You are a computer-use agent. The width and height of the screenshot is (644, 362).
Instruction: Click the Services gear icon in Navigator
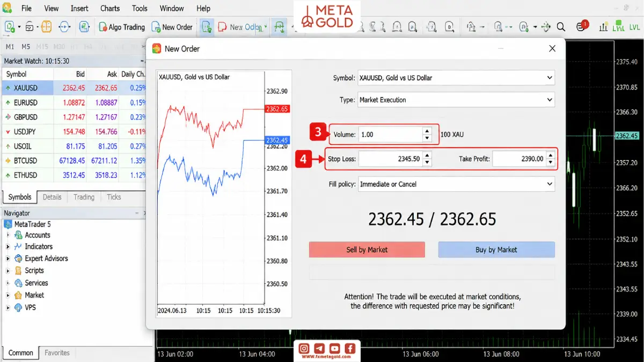click(18, 283)
